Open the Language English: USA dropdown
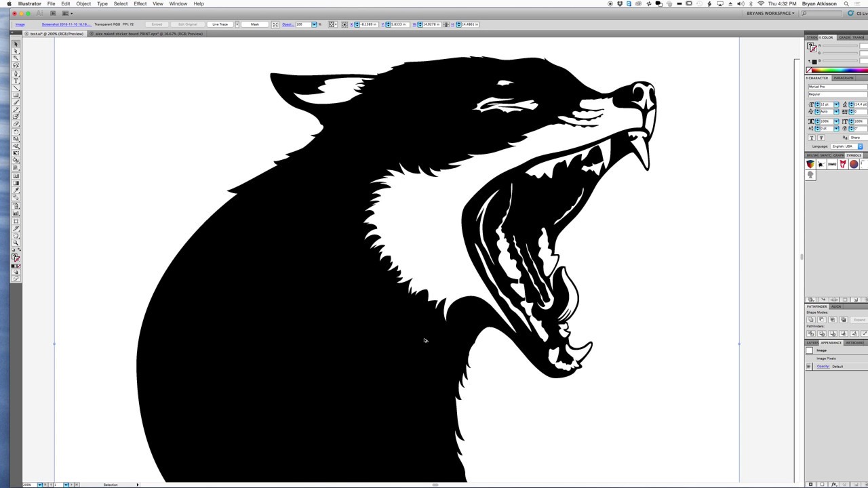The width and height of the screenshot is (868, 488). (847, 146)
